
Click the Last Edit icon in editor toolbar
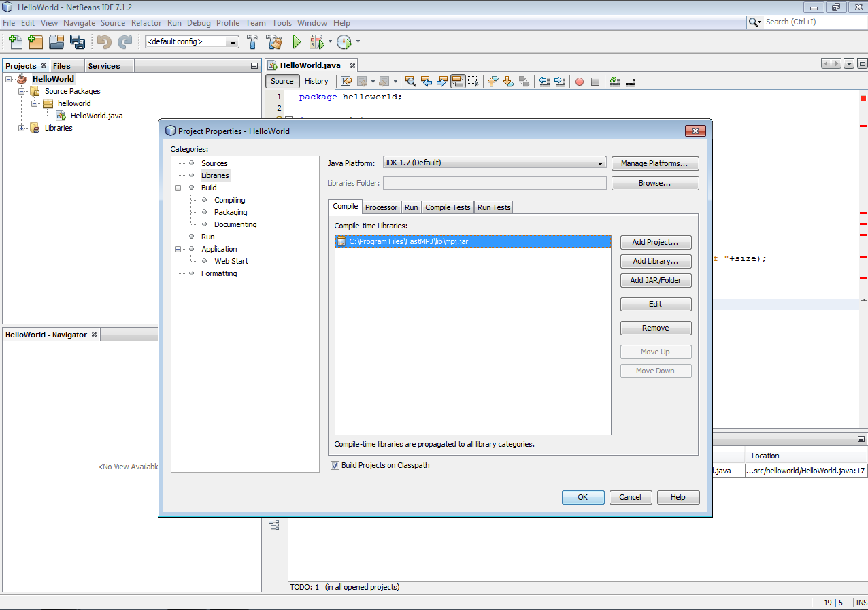coord(346,82)
